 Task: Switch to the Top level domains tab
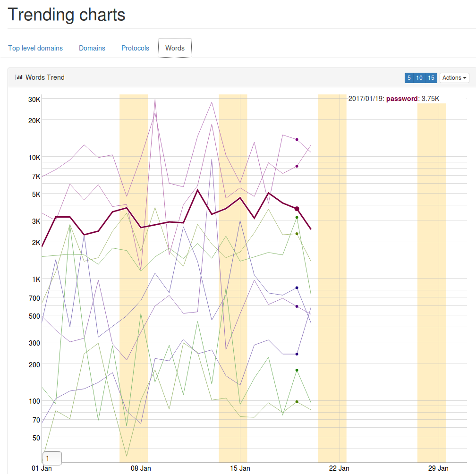pos(35,48)
